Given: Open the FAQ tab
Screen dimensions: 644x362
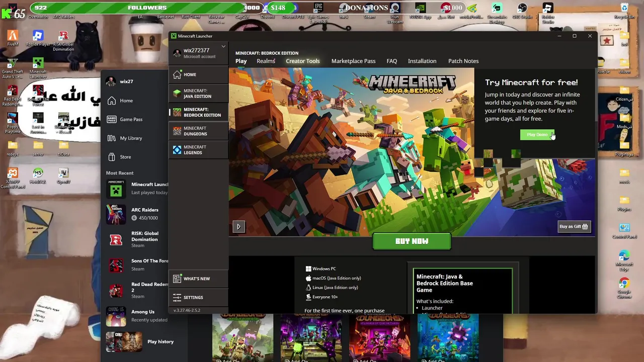Looking at the screenshot, I should pos(391,61).
